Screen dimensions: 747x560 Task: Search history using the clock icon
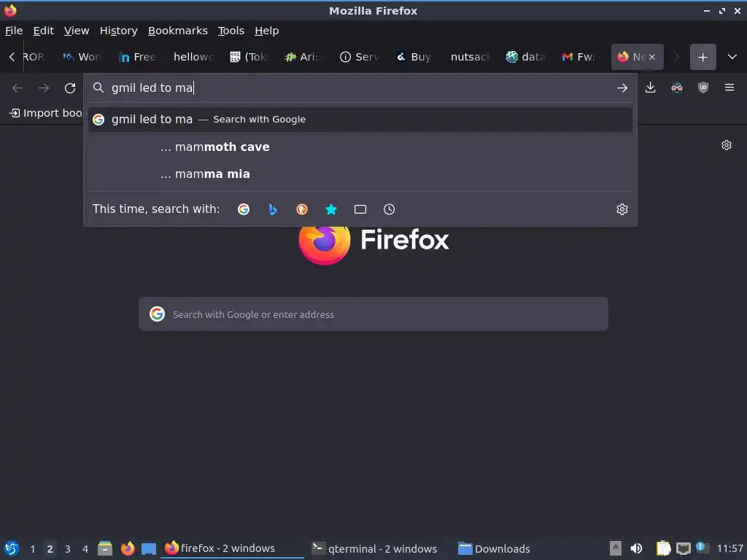click(390, 209)
